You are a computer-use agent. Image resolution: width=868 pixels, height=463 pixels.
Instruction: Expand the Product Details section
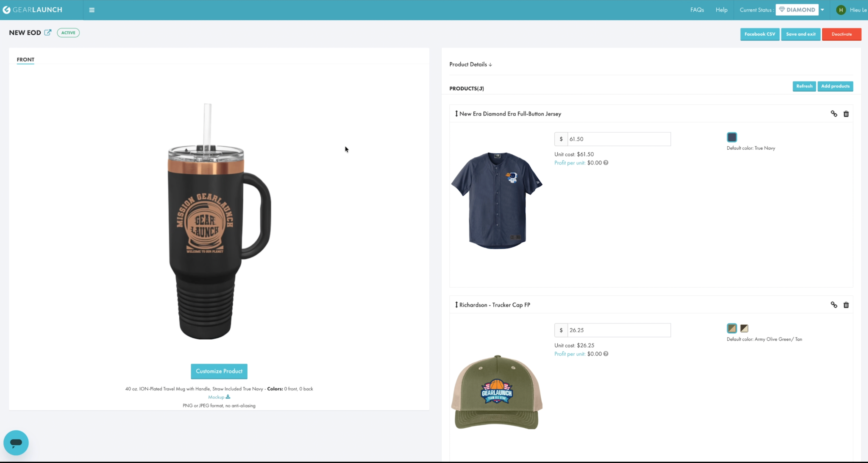point(470,64)
